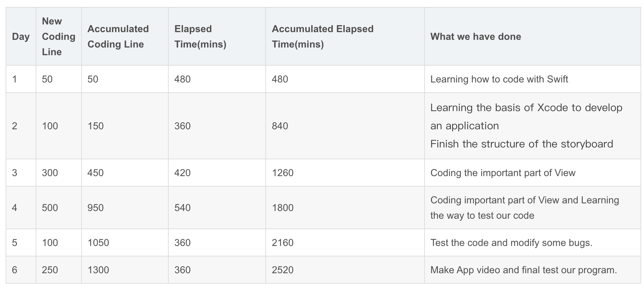Click the accumulated elapsed time cell 1260

[x=282, y=173]
